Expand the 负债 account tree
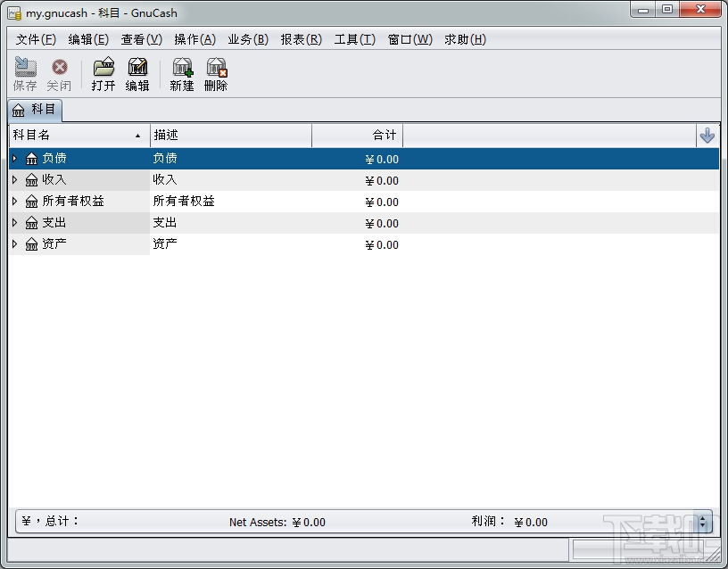The height and width of the screenshot is (569, 728). pyautogui.click(x=13, y=158)
